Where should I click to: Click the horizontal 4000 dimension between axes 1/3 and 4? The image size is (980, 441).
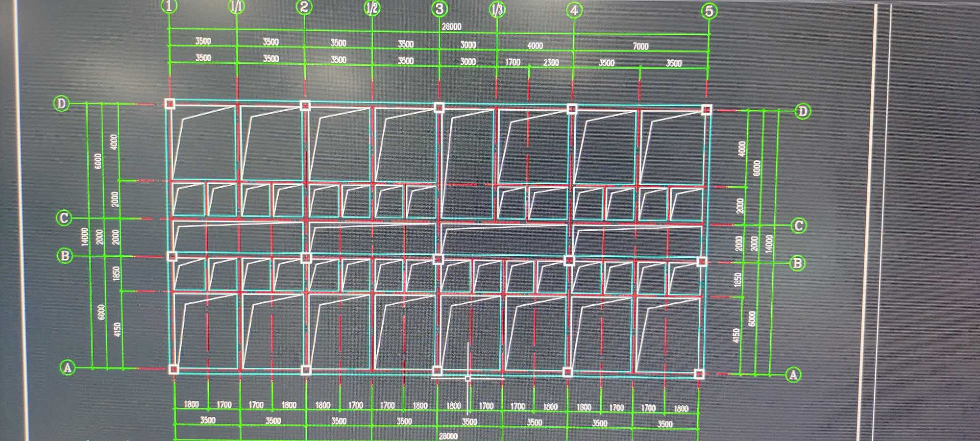535,46
